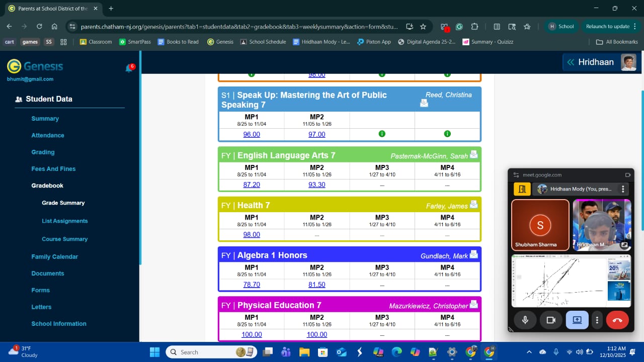Image resolution: width=644 pixels, height=362 pixels.
Task: Click envelope icon next to Farley, James
Action: (473, 204)
